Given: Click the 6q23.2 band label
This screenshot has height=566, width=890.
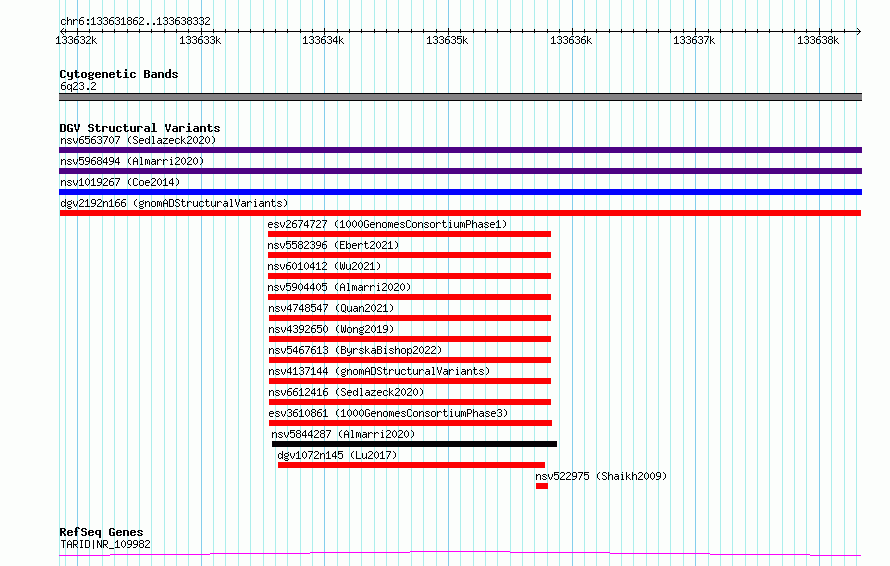Looking at the screenshot, I should point(78,86).
